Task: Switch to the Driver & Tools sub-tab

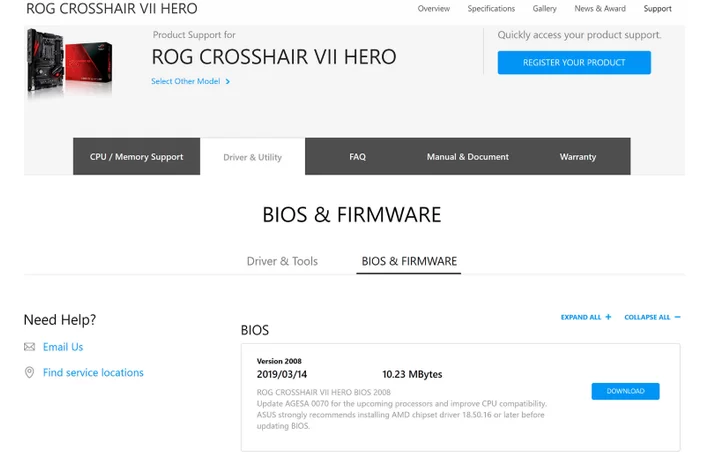Action: [282, 262]
